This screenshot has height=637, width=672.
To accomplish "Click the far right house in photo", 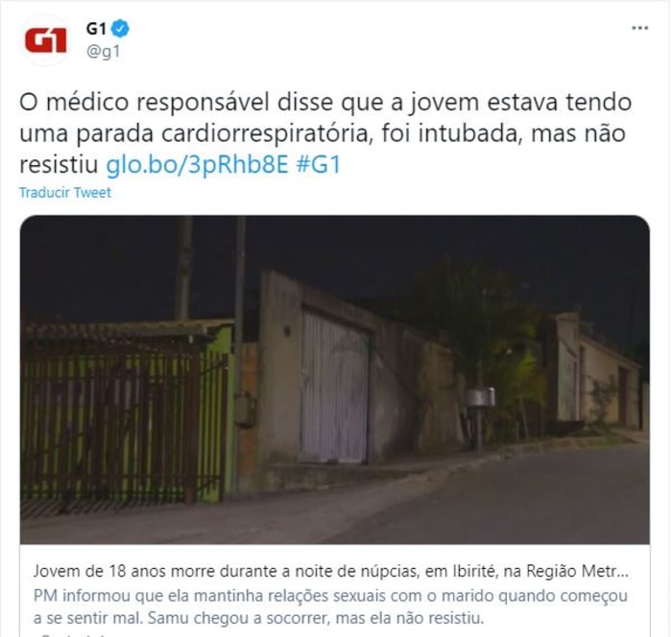I will pyautogui.click(x=596, y=372).
